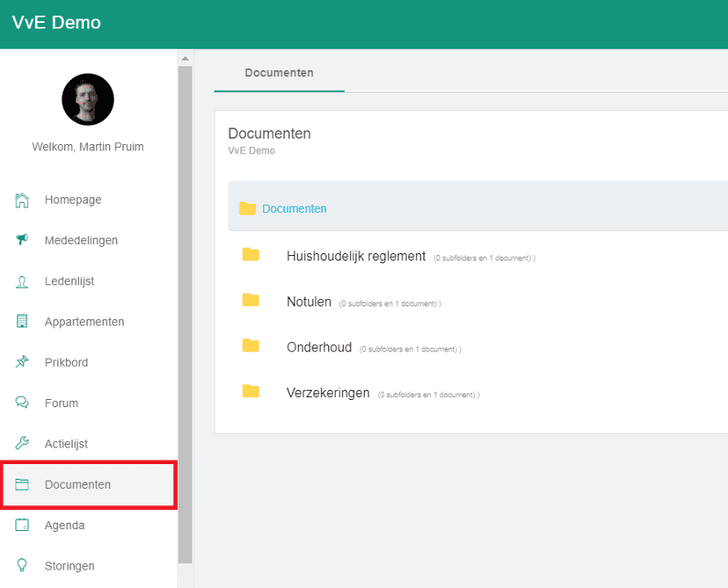Switch to the Documenten tab
The height and width of the screenshot is (588, 728).
[x=278, y=73]
